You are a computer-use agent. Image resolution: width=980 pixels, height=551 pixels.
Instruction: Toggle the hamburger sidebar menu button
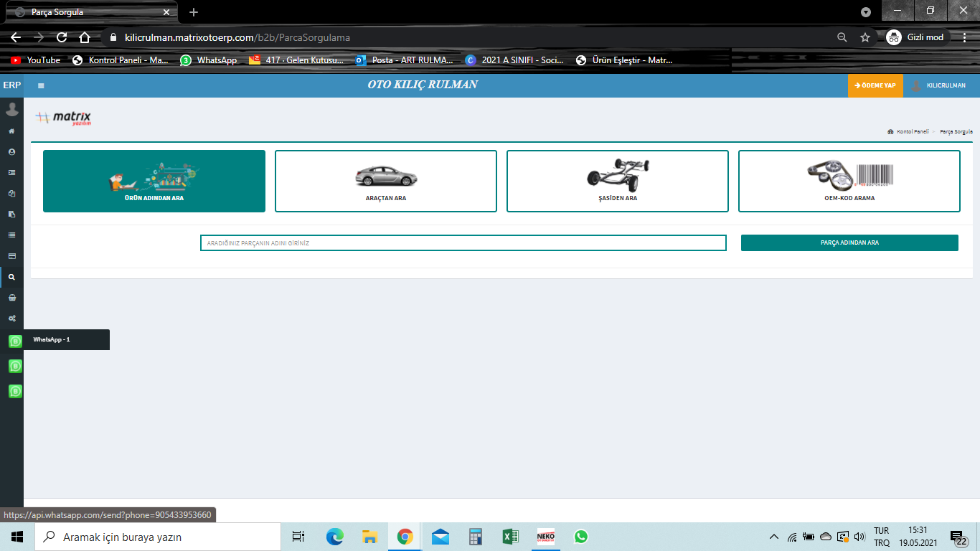pyautogui.click(x=41, y=85)
